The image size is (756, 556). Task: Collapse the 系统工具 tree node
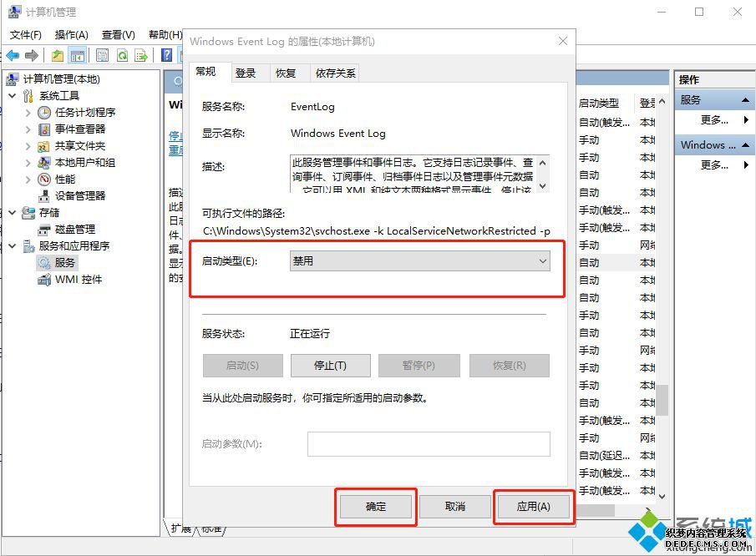click(x=13, y=95)
